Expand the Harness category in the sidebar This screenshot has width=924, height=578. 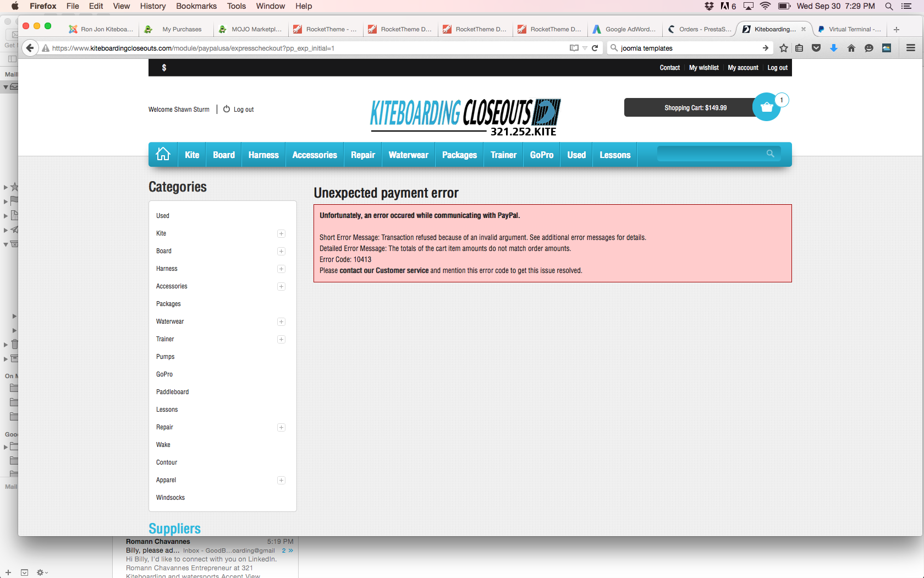point(281,269)
